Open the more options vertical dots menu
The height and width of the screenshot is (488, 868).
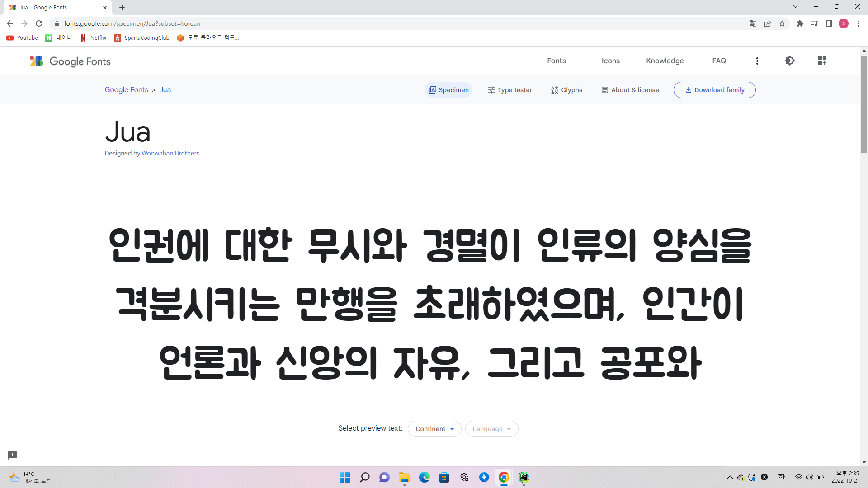click(x=757, y=61)
